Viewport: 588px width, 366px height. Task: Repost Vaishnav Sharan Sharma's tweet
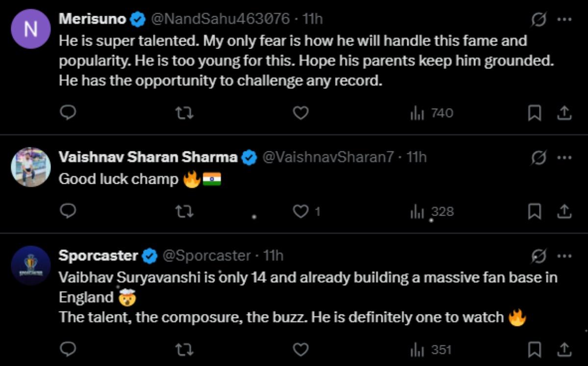click(x=185, y=212)
